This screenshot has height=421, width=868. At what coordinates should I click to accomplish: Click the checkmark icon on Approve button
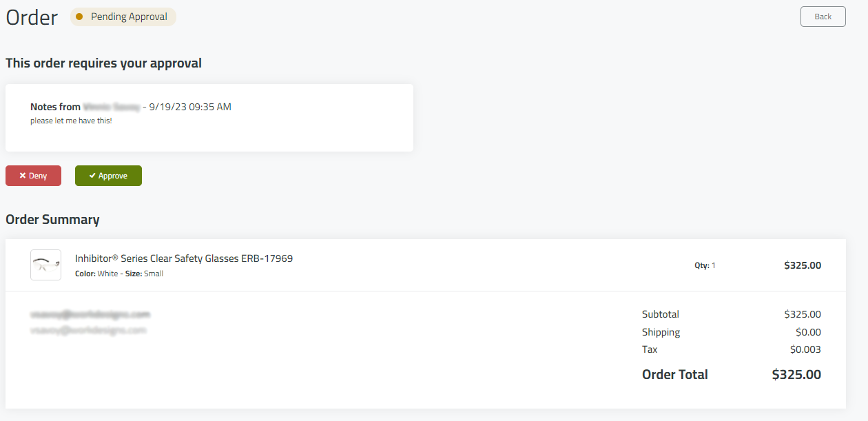(x=92, y=176)
